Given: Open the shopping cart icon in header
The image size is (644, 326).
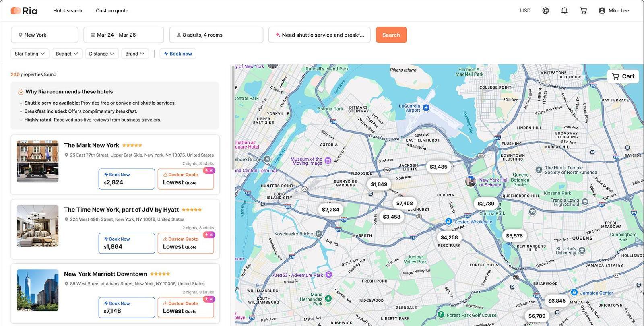Looking at the screenshot, I should (x=583, y=11).
